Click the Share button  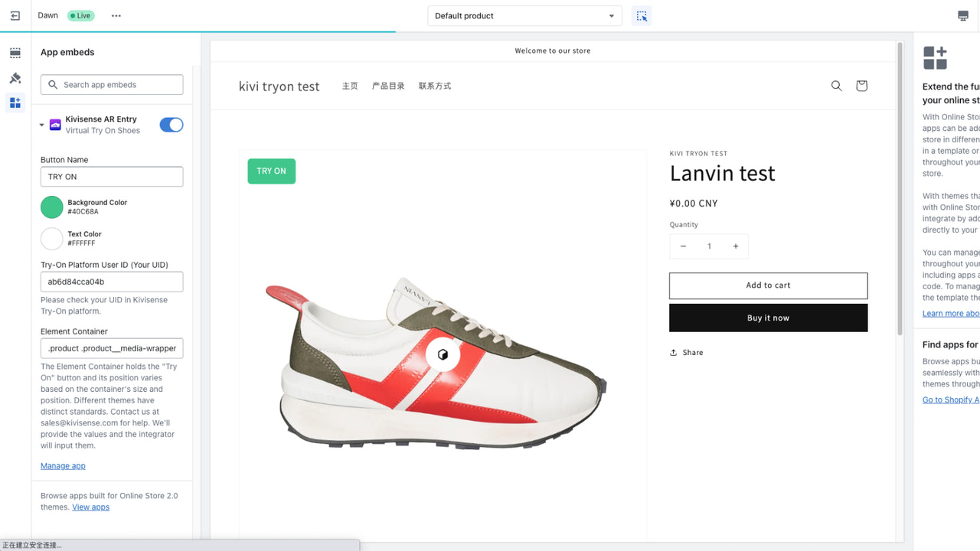[686, 353]
